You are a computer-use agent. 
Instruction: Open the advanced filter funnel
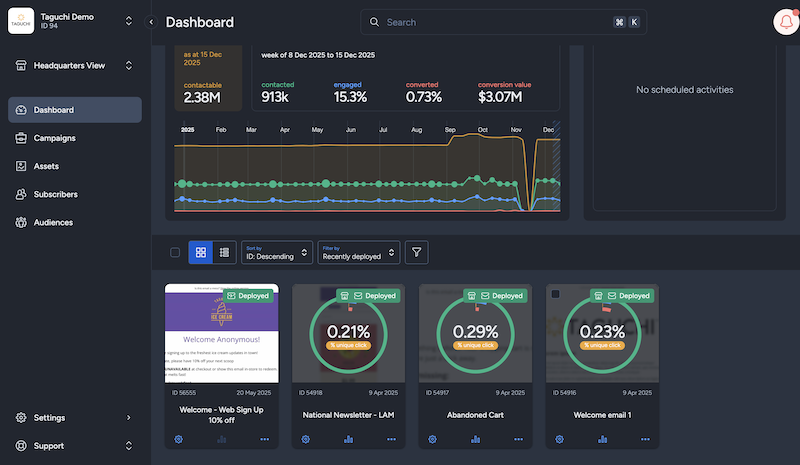pos(416,253)
